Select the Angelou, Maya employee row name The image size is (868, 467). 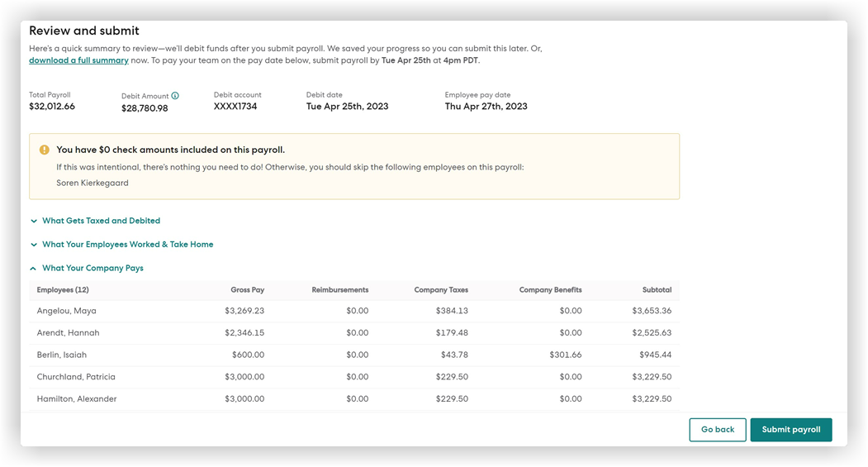pos(66,311)
